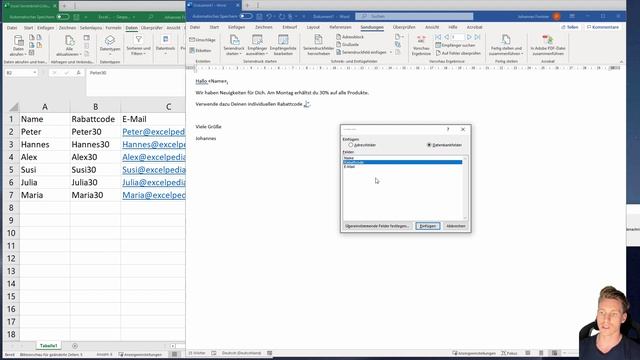Toggle Automatisches Speichern in Word

click(x=246, y=16)
